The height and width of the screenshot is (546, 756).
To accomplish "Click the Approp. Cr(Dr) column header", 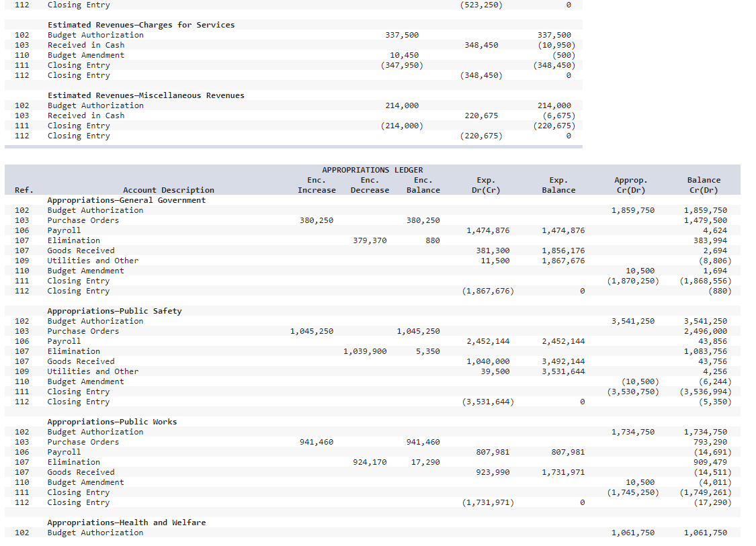I will pos(631,185).
